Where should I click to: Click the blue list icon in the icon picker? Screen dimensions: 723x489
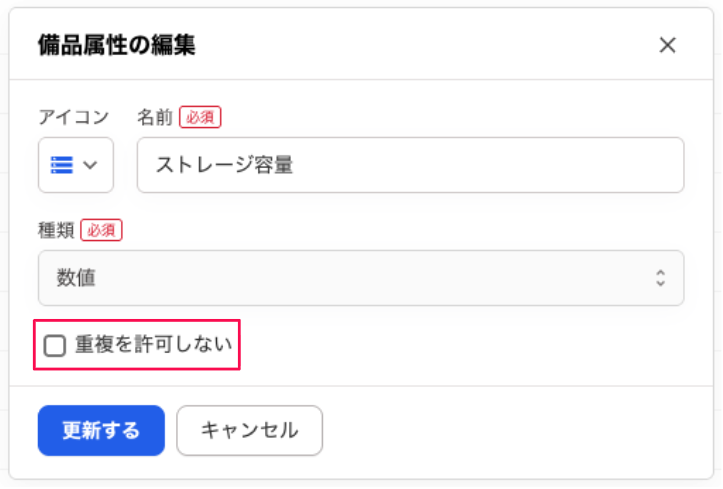pyautogui.click(x=62, y=165)
